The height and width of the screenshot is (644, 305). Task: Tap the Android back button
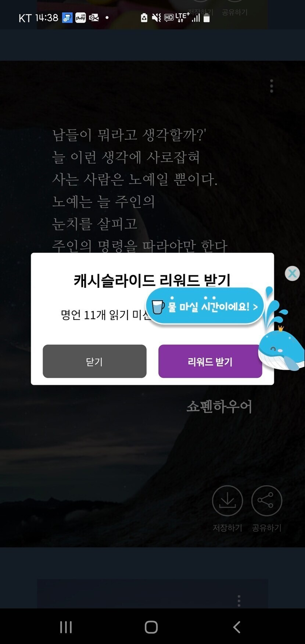pyautogui.click(x=237, y=627)
